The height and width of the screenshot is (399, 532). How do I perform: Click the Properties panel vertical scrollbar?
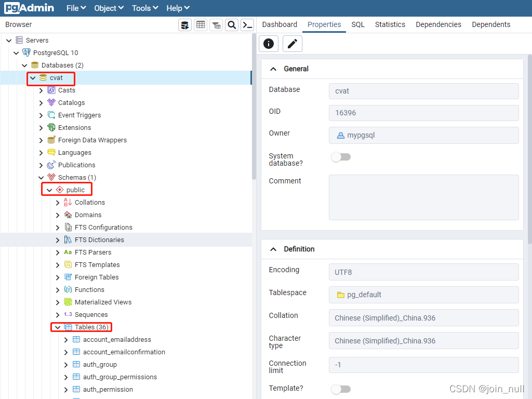[x=529, y=149]
